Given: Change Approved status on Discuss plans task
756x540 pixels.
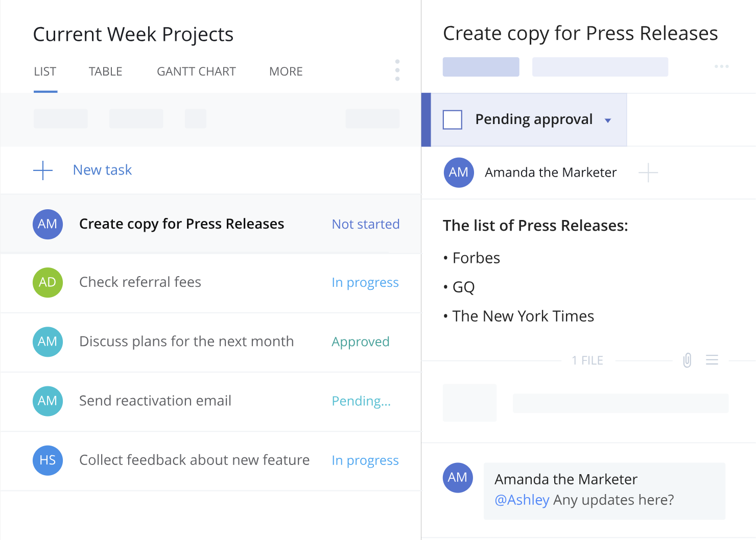Looking at the screenshot, I should (360, 341).
